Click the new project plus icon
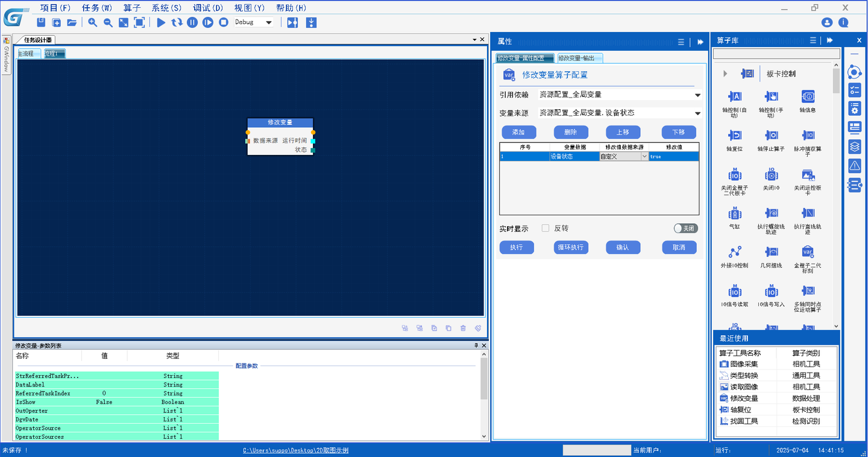868x457 pixels. click(x=57, y=22)
